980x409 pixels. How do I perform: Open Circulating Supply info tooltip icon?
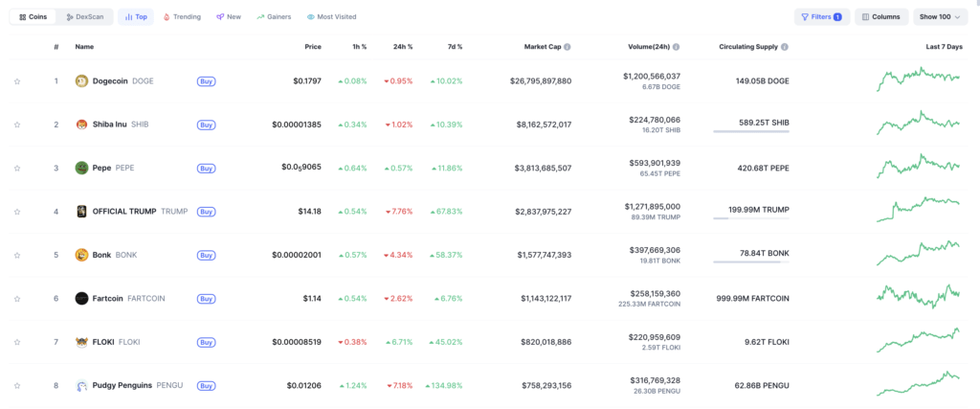tap(785, 47)
